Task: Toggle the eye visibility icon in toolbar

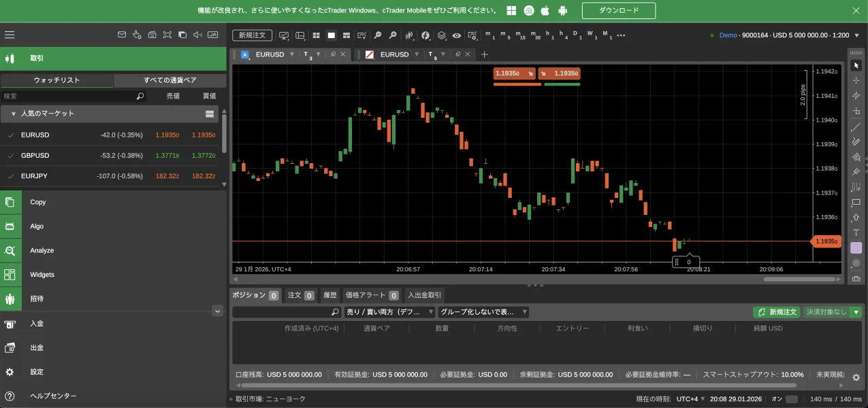Action: pos(456,35)
